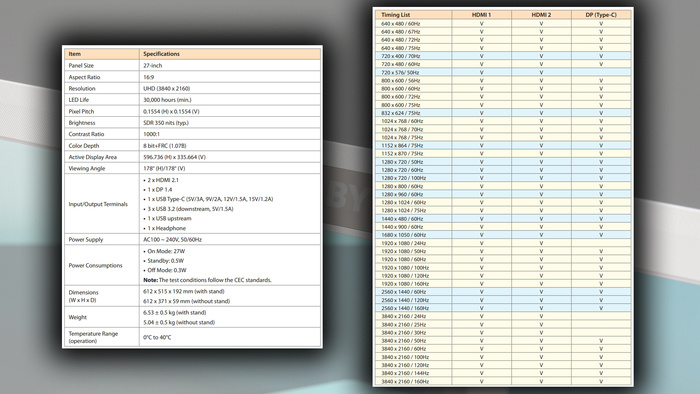This screenshot has width=700, height=394.
Task: Select the "1152 x 864 / 75Hz" timing row
Action: click(x=503, y=145)
